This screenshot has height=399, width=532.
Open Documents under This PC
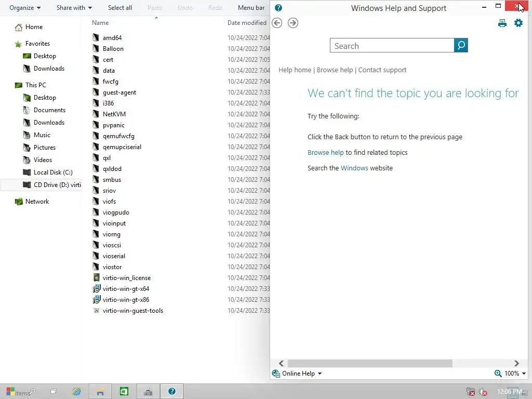[49, 110]
